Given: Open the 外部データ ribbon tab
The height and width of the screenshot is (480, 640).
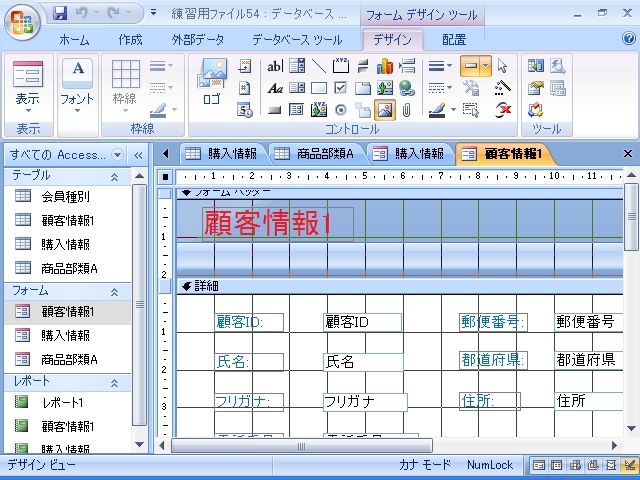Looking at the screenshot, I should pos(197,40).
